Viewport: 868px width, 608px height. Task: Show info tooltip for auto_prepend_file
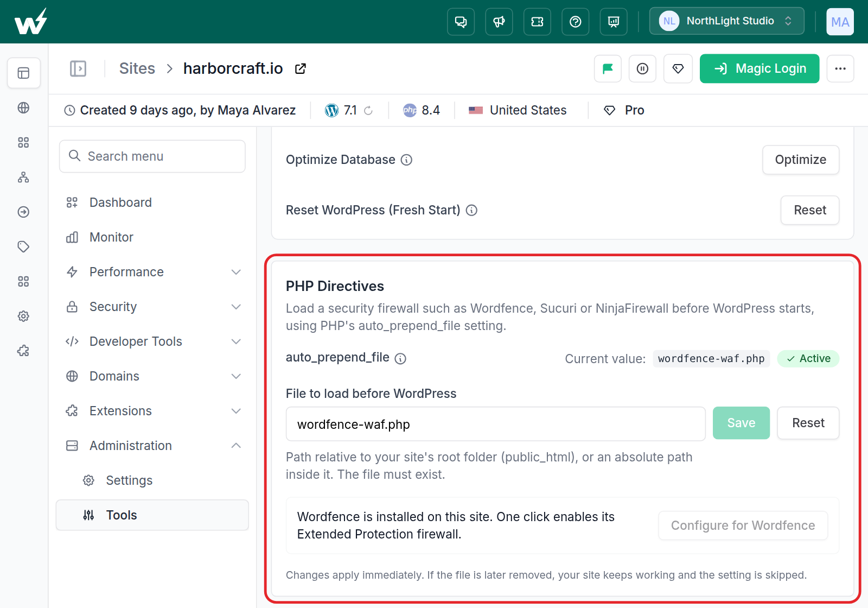coord(400,358)
